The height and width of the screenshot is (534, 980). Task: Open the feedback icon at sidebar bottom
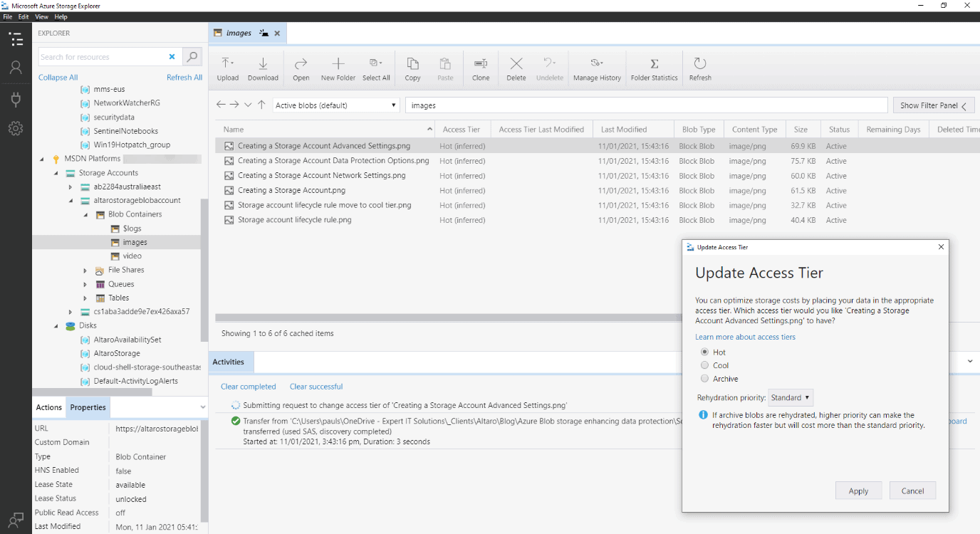click(x=16, y=519)
